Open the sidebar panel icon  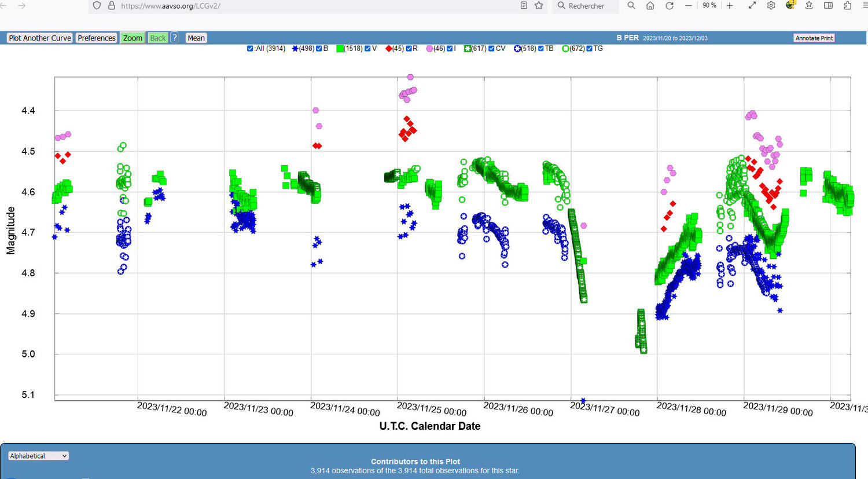pos(828,6)
